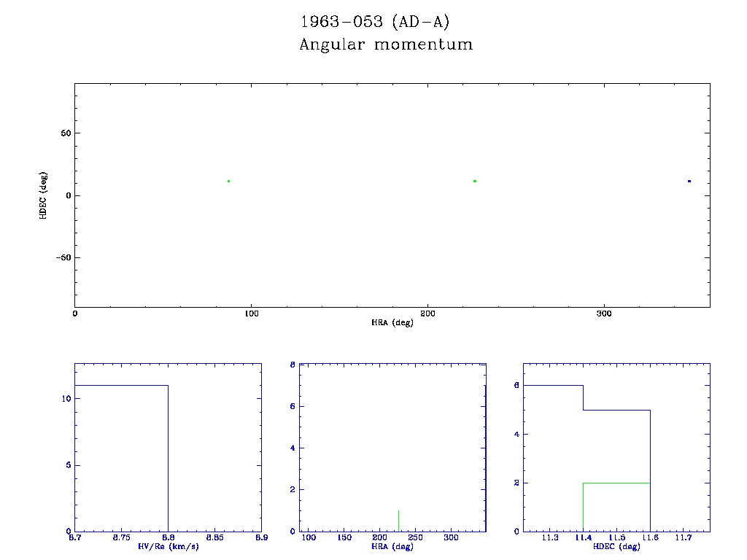This screenshot has height=560, width=747.
Task: Click the "HRA (deg)" label under scatter plot
Action: 392,322
